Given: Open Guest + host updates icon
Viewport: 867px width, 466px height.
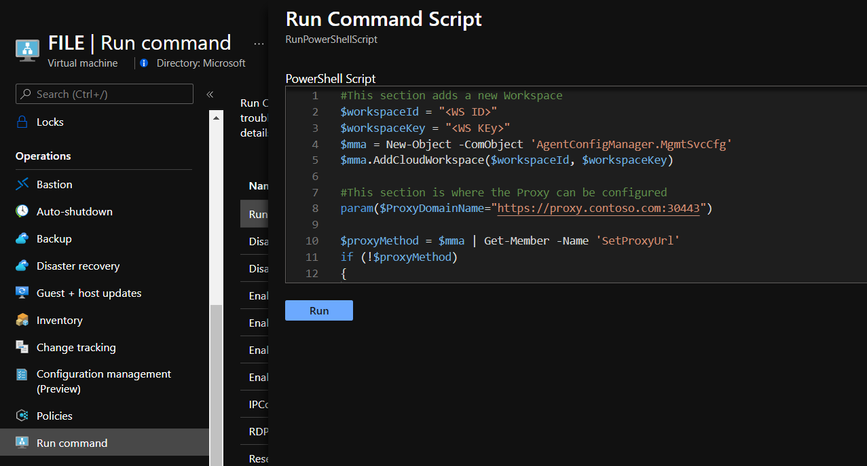Looking at the screenshot, I should click(x=22, y=293).
